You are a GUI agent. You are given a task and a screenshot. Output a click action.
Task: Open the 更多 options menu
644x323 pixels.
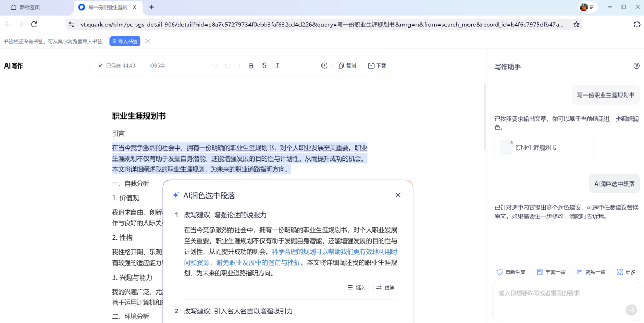pyautogui.click(x=626, y=272)
